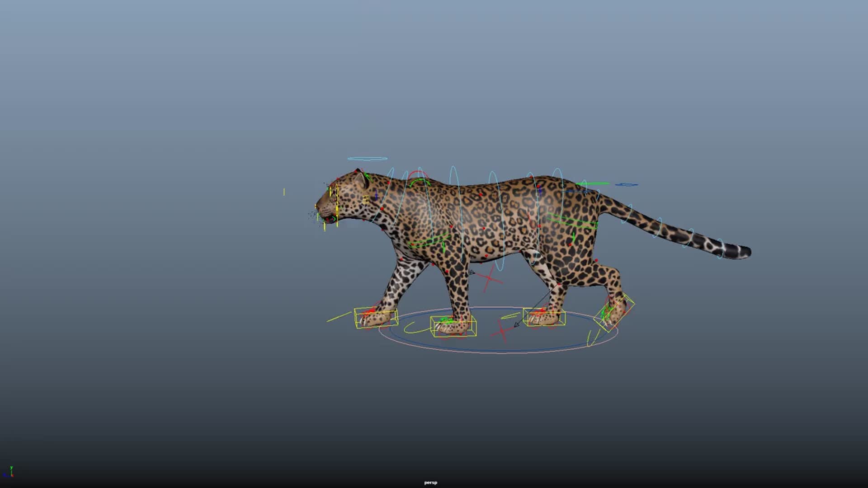Click the red X axis on the view gizmo

click(x=13, y=476)
